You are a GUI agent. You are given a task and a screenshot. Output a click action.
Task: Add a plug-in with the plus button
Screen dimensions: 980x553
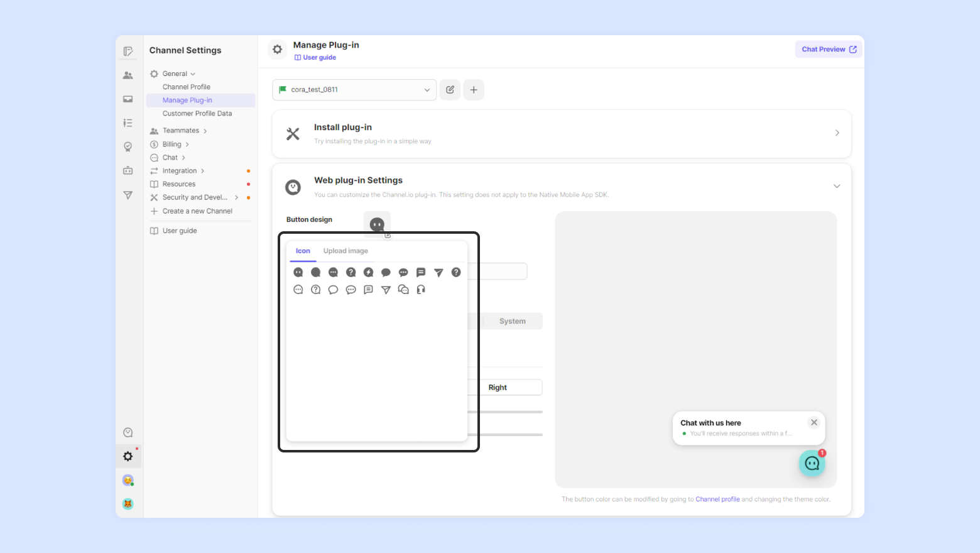click(x=474, y=90)
